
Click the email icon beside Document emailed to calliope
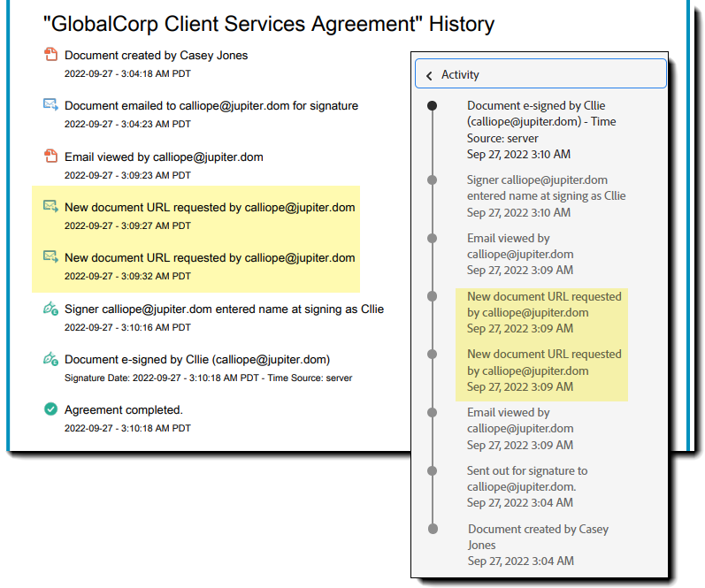(50, 104)
